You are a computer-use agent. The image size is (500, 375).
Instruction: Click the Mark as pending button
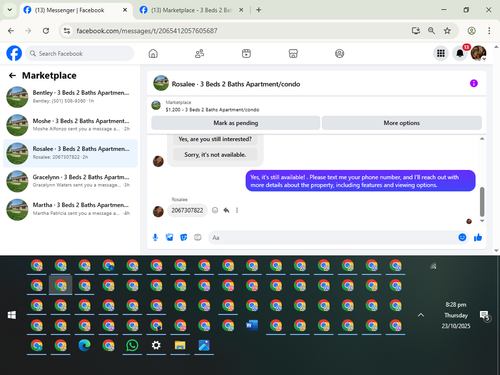(x=236, y=123)
